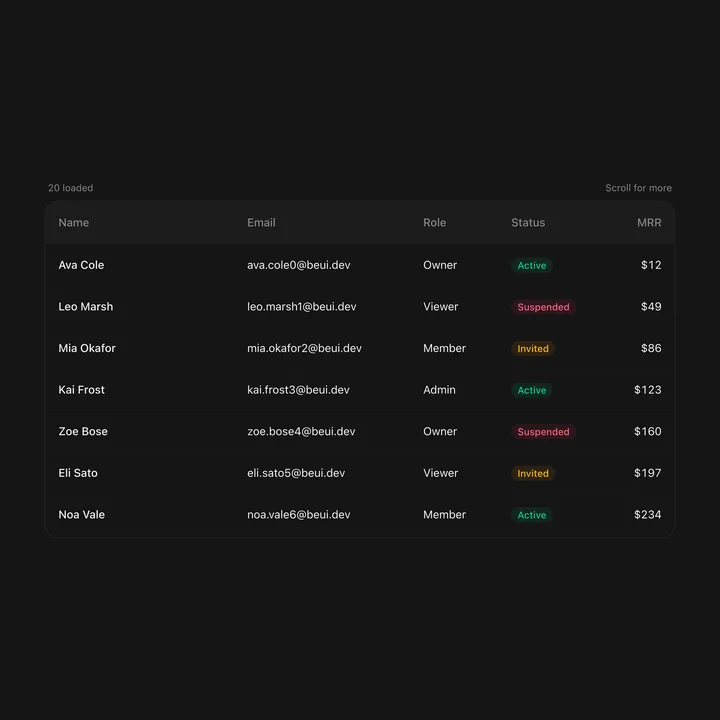Screen dimensions: 720x720
Task: Select the Leo Marsh name cell
Action: point(85,307)
